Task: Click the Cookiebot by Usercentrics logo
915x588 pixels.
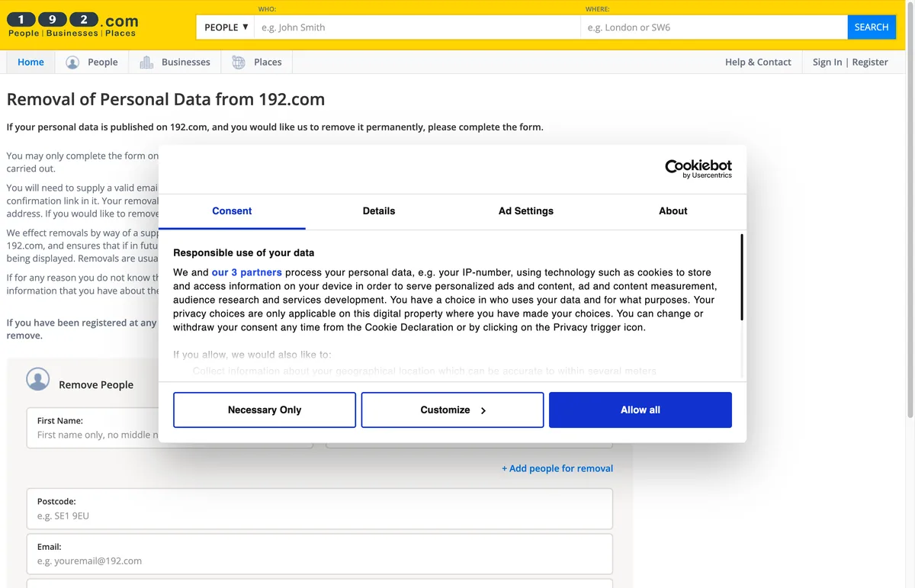Action: pyautogui.click(x=698, y=169)
